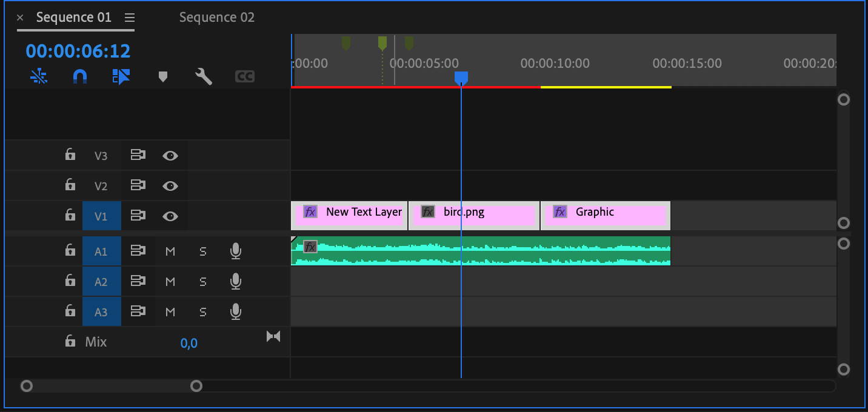868x412 pixels.
Task: Hide V1 track output eye
Action: (170, 216)
